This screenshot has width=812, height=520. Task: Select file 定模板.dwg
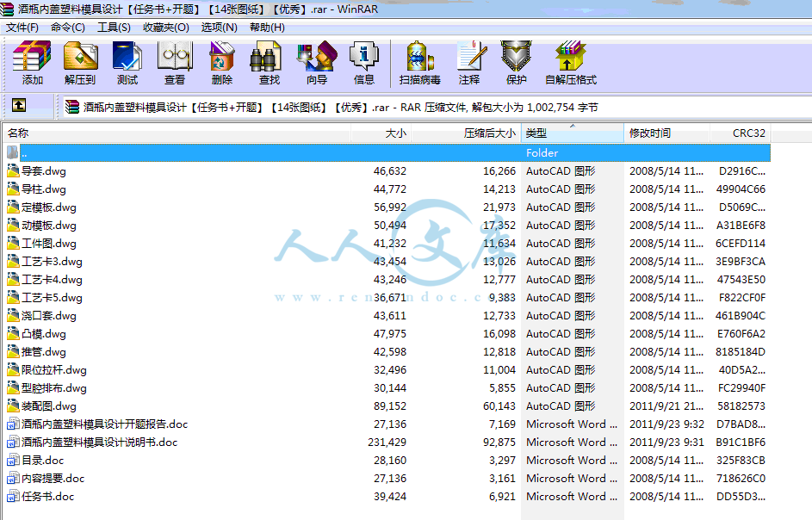tap(49, 207)
